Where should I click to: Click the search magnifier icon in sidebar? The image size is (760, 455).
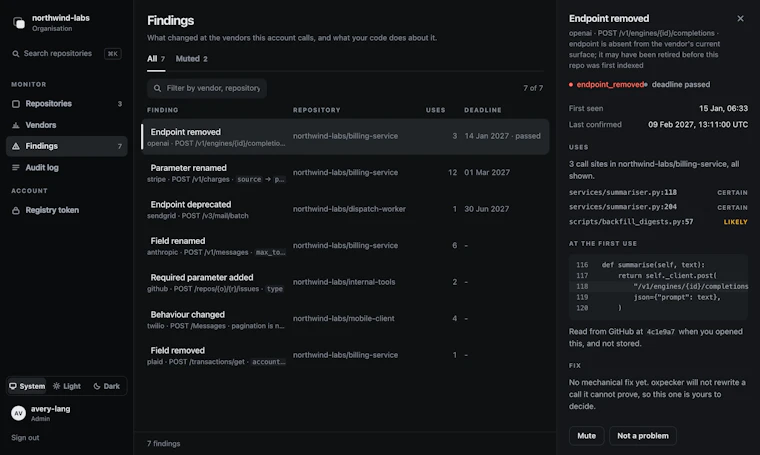click(16, 54)
